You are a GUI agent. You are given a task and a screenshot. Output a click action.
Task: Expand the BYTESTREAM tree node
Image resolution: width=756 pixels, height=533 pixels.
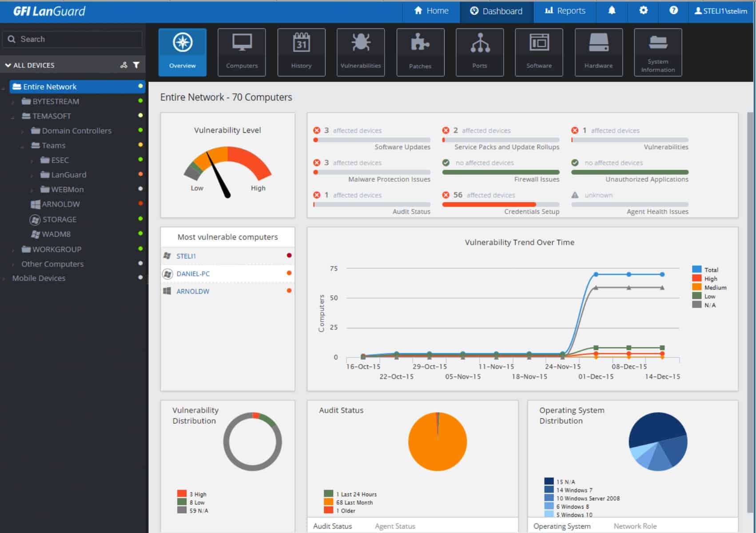[x=13, y=102]
